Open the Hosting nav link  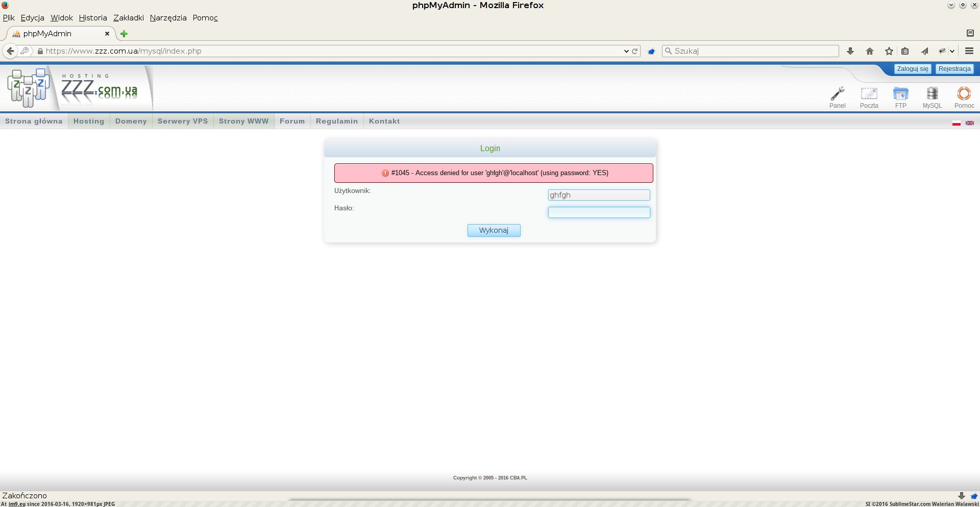click(x=89, y=121)
